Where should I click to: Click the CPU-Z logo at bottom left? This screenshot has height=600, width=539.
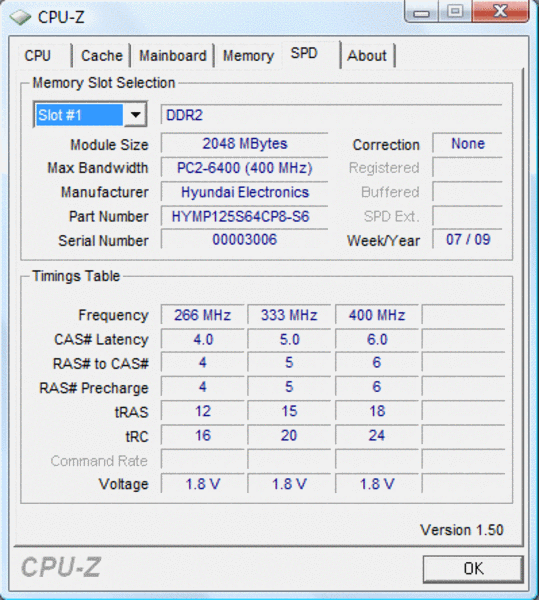pyautogui.click(x=61, y=567)
